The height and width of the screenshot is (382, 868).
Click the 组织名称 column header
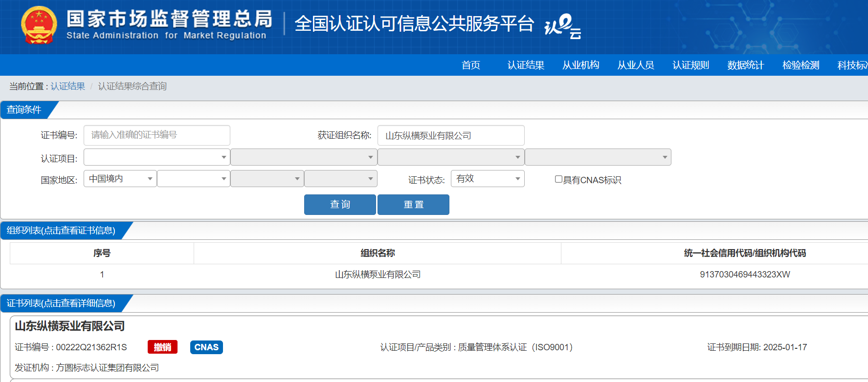point(378,253)
